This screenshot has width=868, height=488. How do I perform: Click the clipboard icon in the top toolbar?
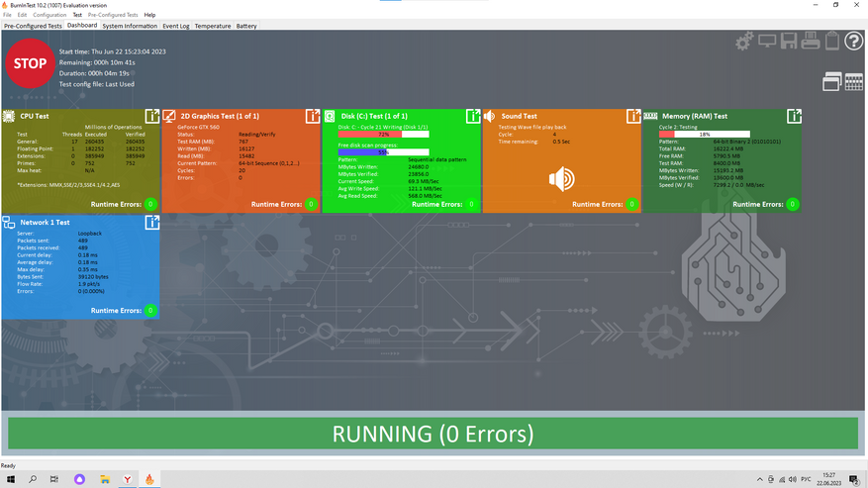click(x=832, y=42)
